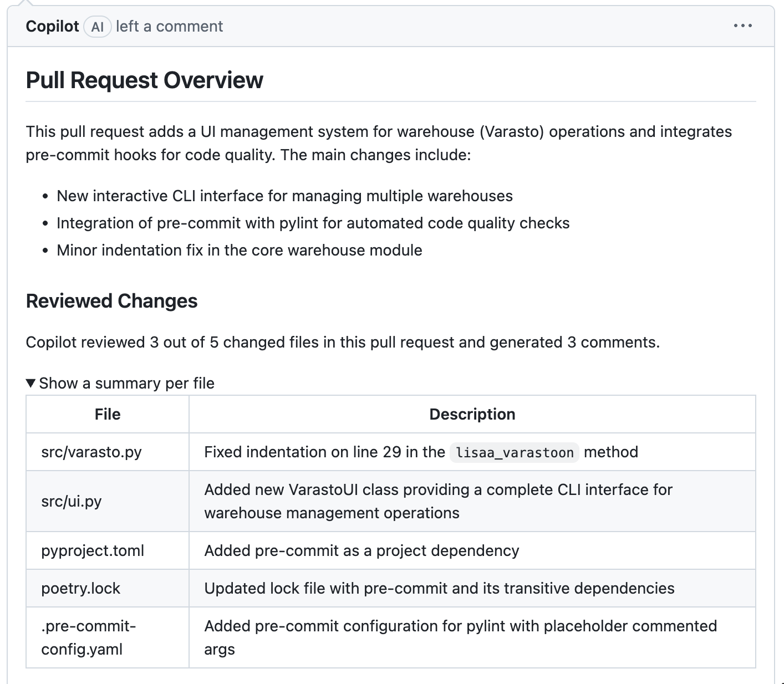Click the VarastoUI class description text
The width and height of the screenshot is (784, 684).
pos(438,501)
